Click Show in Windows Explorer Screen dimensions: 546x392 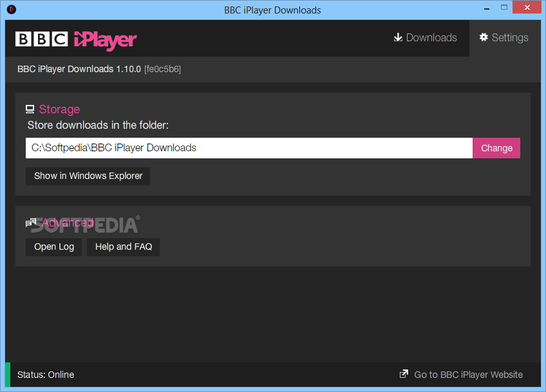pyautogui.click(x=88, y=176)
